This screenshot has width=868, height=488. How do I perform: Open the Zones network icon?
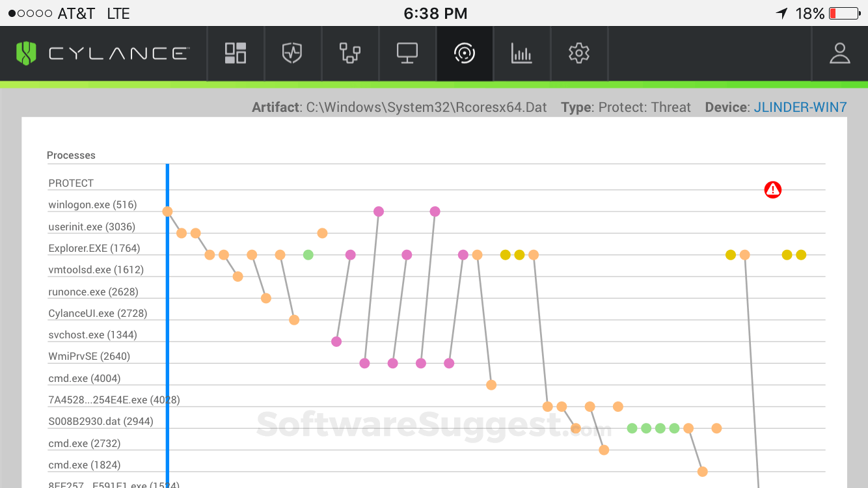click(350, 53)
